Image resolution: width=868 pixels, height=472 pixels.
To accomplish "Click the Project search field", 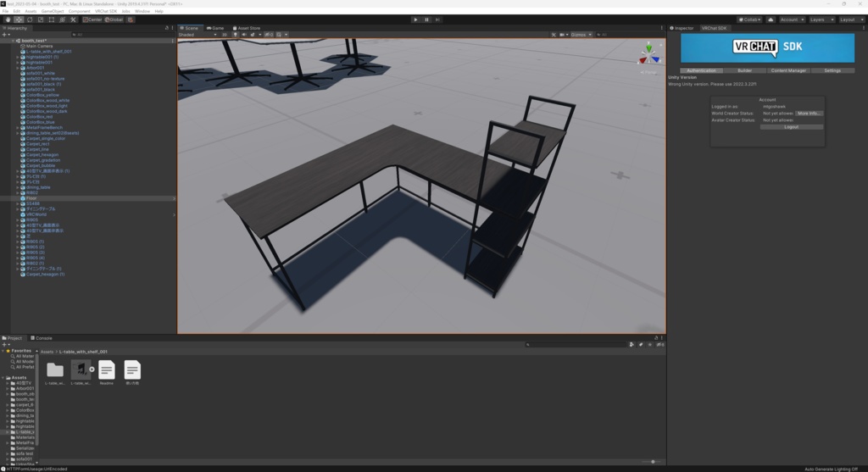I will 576,344.
